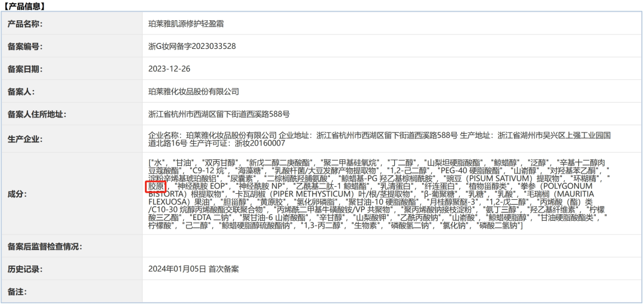
Task: Click ingredient "氯化钠"
Action: 454,225
